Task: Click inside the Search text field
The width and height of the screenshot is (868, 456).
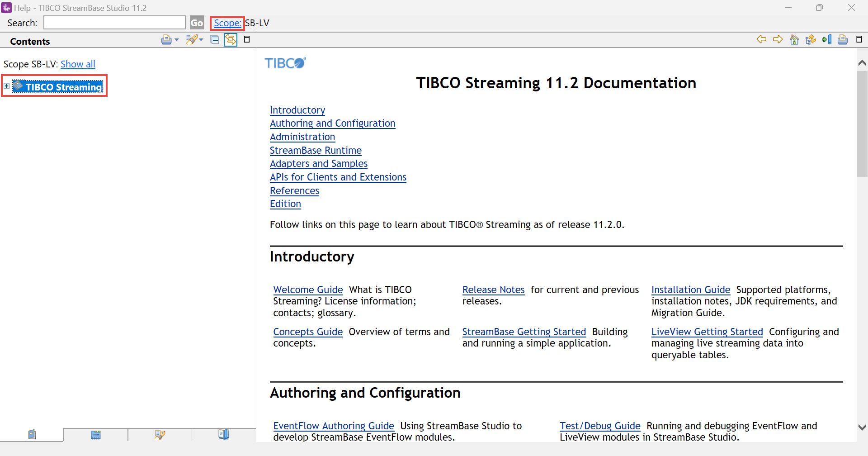Action: [x=114, y=23]
